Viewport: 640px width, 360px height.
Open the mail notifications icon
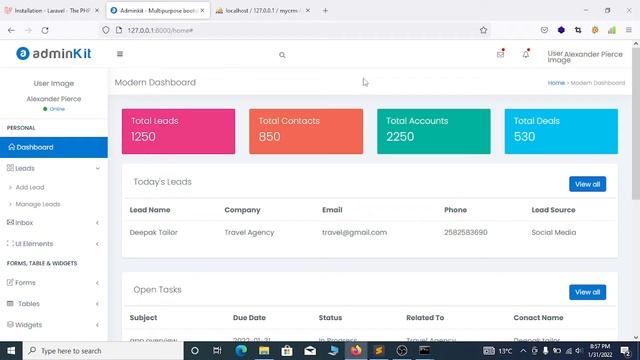[x=500, y=54]
